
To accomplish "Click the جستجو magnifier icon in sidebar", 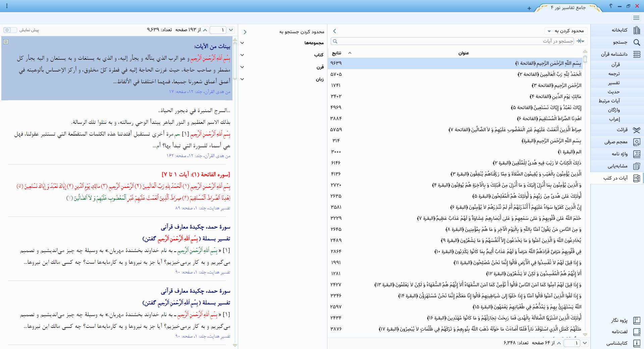I will pos(636,42).
